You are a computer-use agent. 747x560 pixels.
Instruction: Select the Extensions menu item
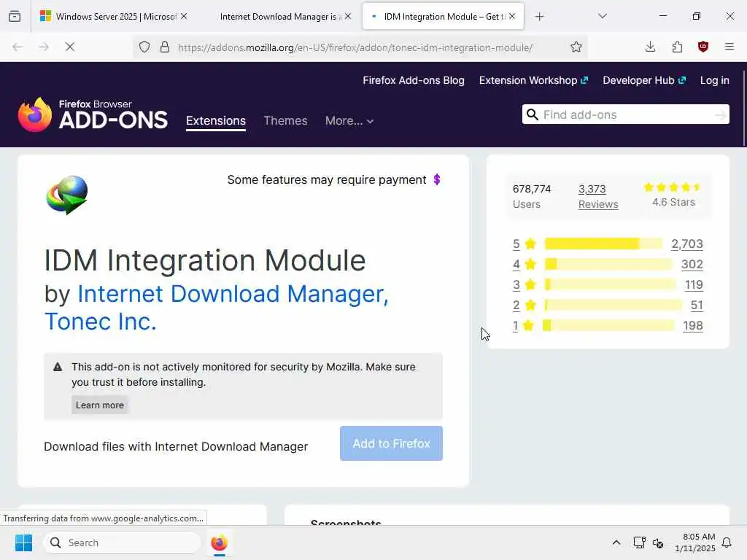click(x=216, y=121)
